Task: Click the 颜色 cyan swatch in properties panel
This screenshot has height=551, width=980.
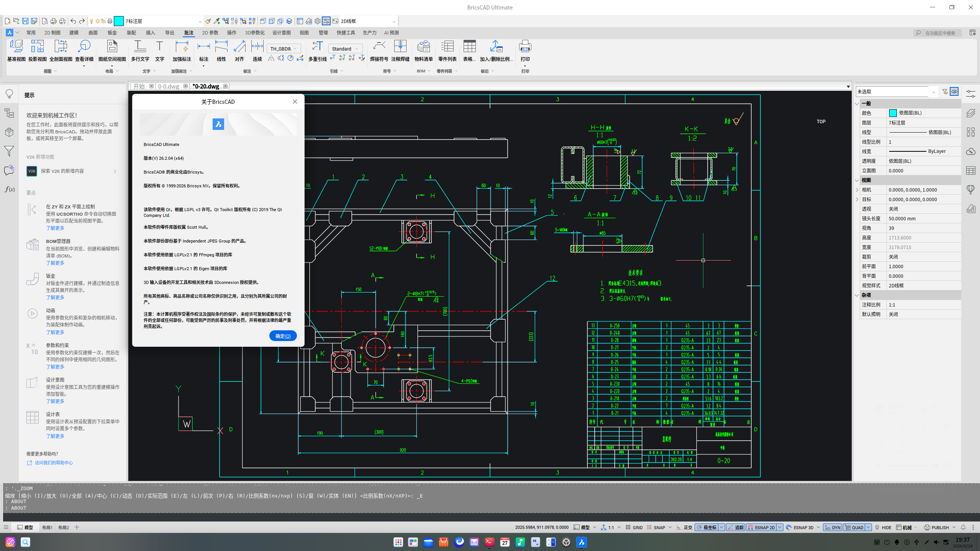Action: [x=892, y=113]
